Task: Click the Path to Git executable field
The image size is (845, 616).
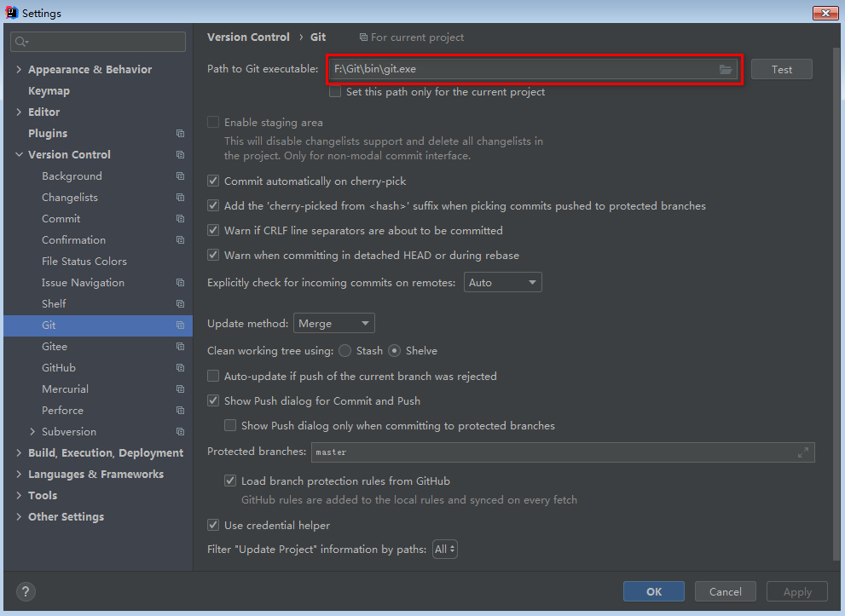Action: coord(520,70)
